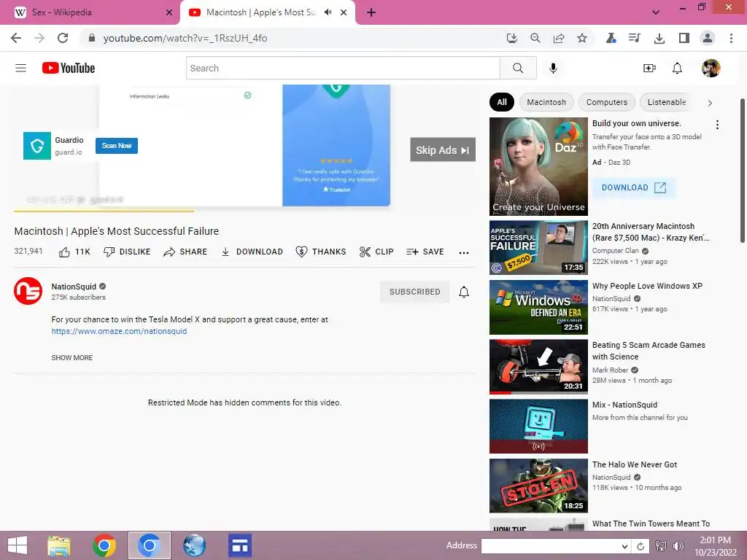Open Beating 5 Scam Arcade Games thumbnail

tap(538, 367)
